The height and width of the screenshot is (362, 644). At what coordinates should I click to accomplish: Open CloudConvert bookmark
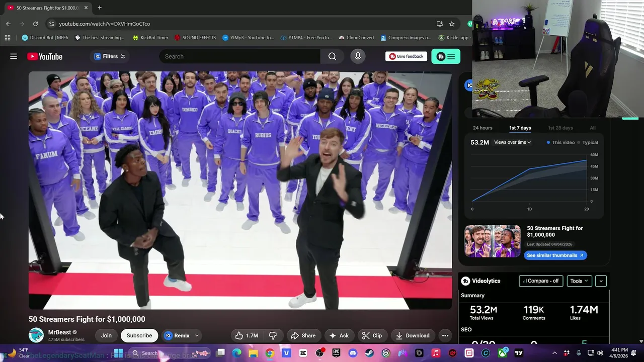pos(357,38)
